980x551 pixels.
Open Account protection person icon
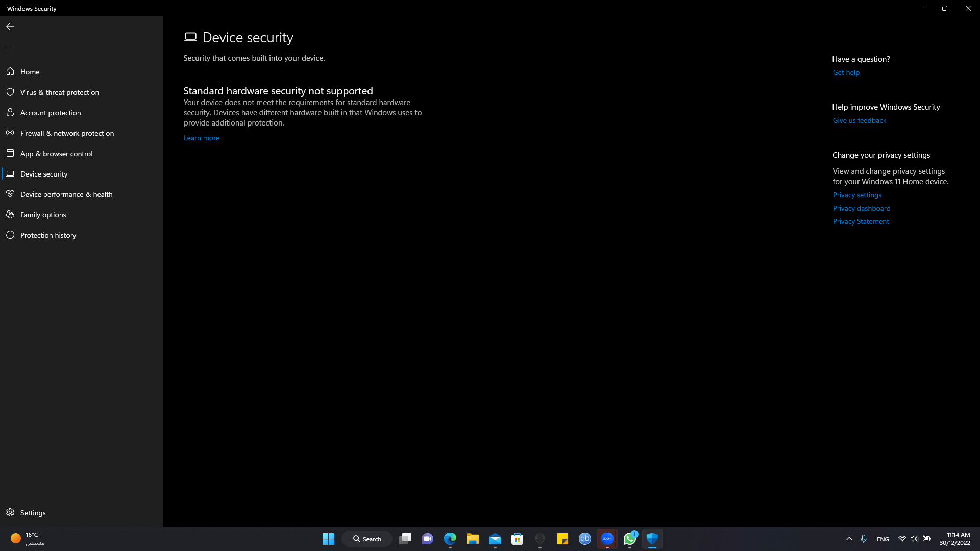[10, 112]
